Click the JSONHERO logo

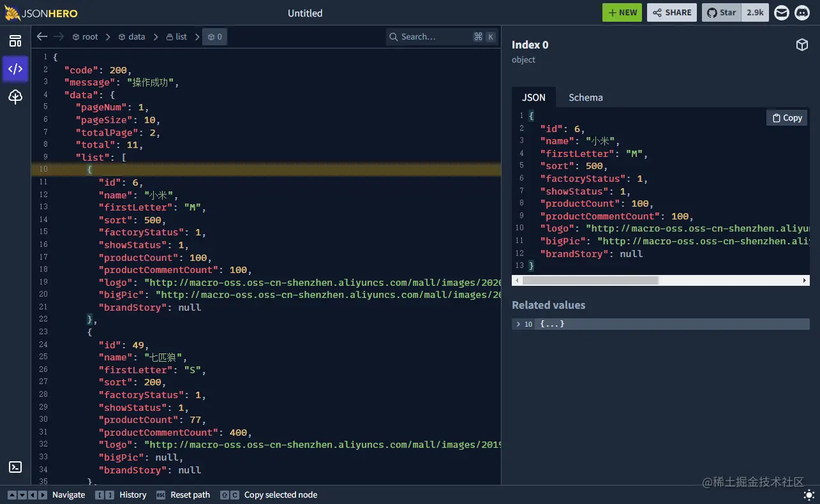[x=41, y=13]
